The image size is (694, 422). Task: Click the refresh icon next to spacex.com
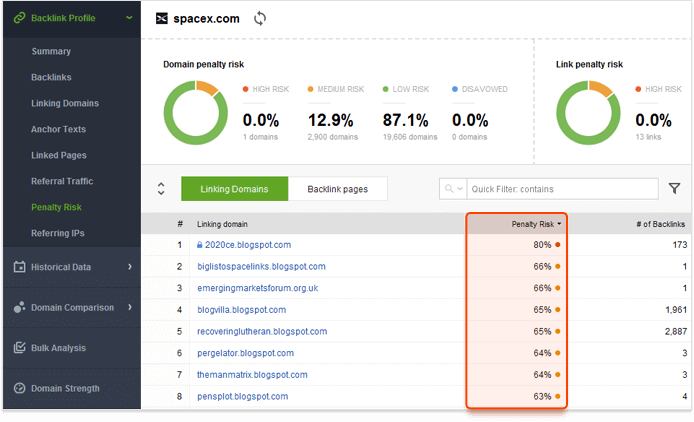pyautogui.click(x=260, y=19)
